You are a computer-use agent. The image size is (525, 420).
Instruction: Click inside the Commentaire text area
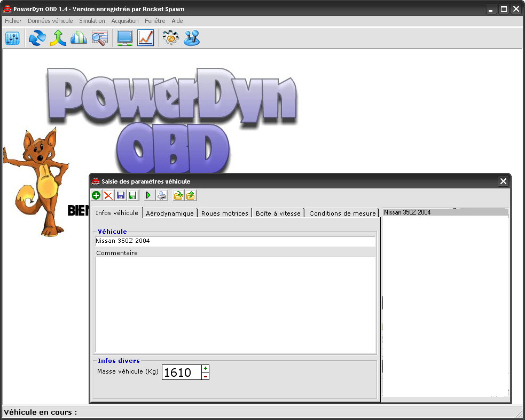235,304
